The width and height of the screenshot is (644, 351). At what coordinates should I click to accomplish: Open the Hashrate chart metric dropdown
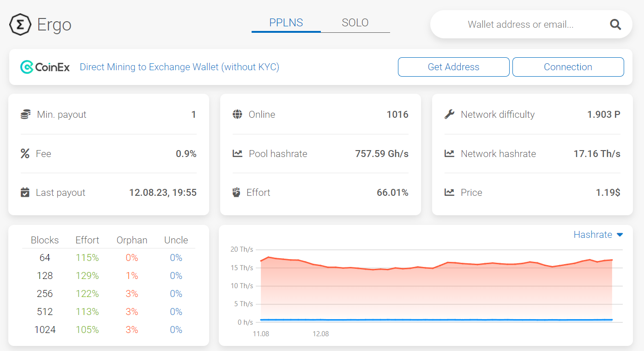coord(593,235)
